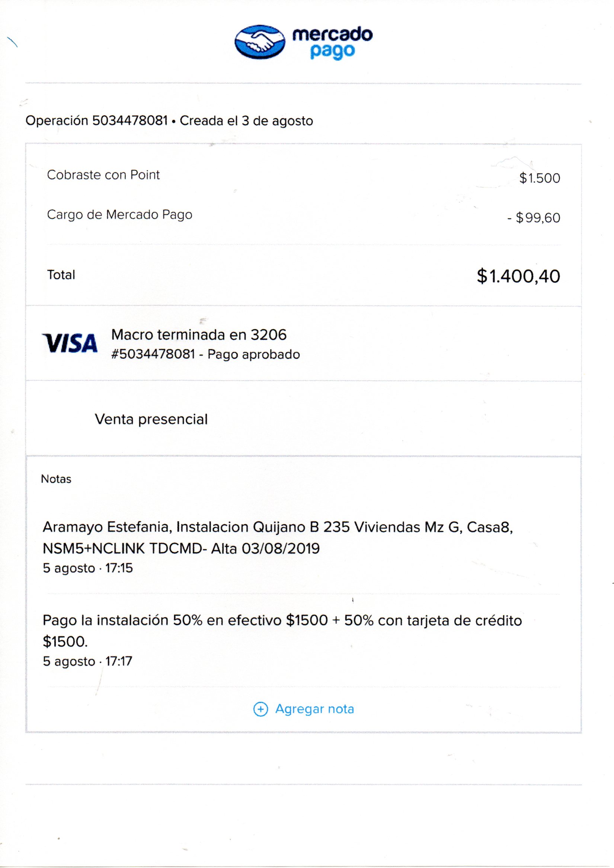
Task: Click the plus circle icon beside Agregar nota
Action: click(260, 709)
